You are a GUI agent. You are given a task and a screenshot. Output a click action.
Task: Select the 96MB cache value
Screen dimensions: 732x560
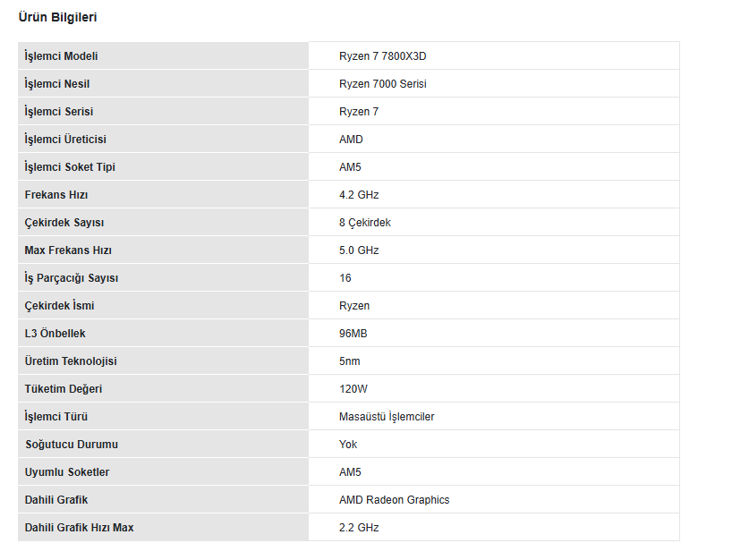point(353,334)
